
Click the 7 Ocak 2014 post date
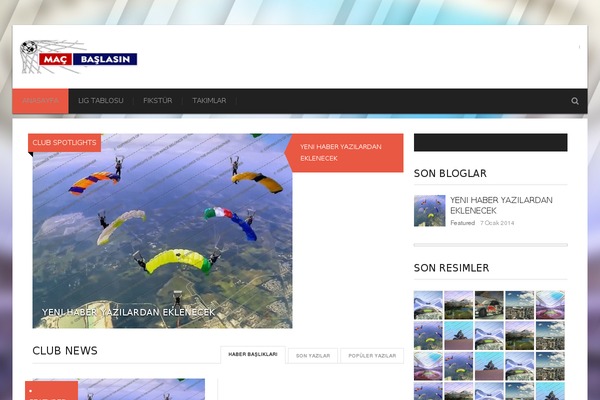497,223
